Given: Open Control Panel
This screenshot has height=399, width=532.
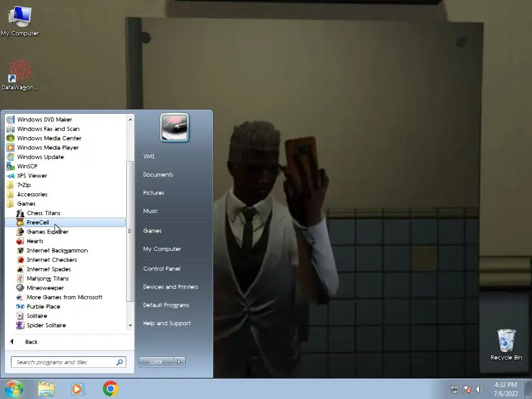Looking at the screenshot, I should [x=162, y=269].
